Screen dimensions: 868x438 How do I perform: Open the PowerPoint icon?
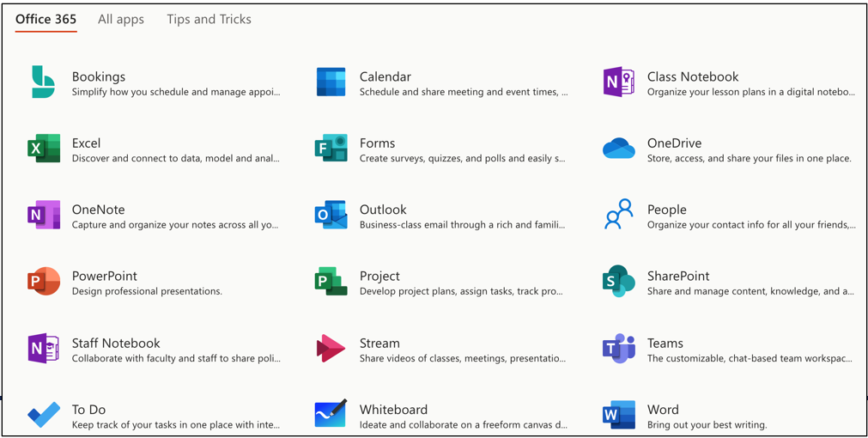coord(43,282)
